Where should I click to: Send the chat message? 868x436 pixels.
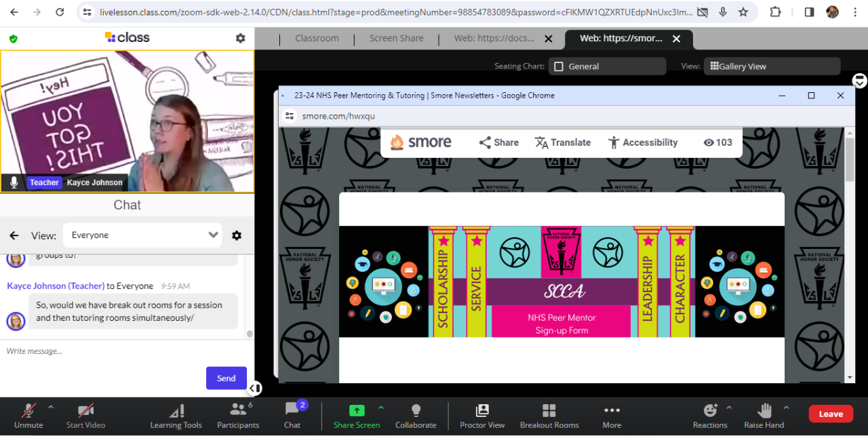[x=226, y=378]
